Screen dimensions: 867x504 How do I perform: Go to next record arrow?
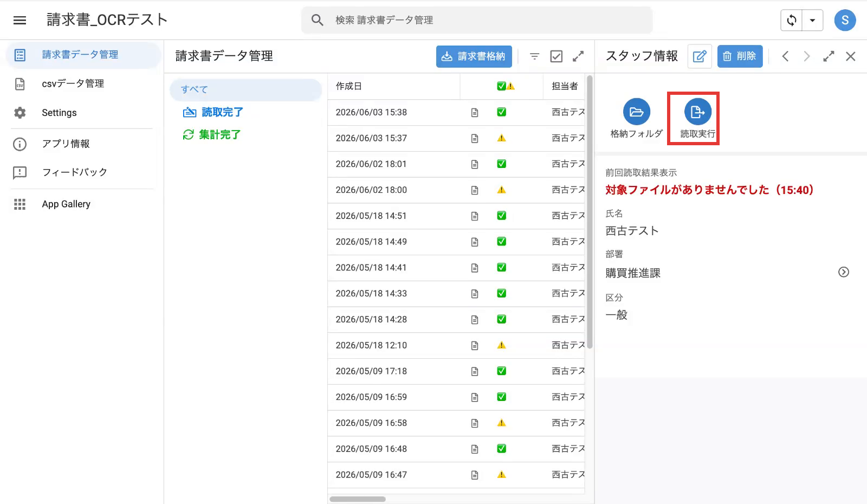pyautogui.click(x=807, y=56)
